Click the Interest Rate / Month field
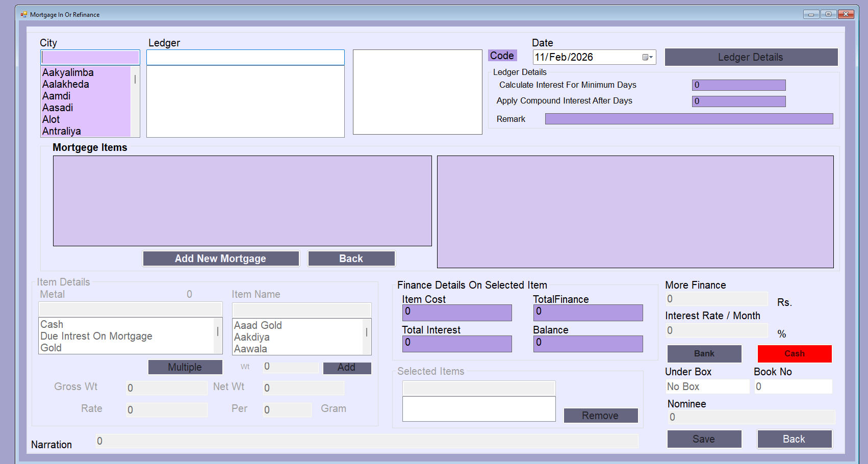The height and width of the screenshot is (464, 868). click(717, 331)
